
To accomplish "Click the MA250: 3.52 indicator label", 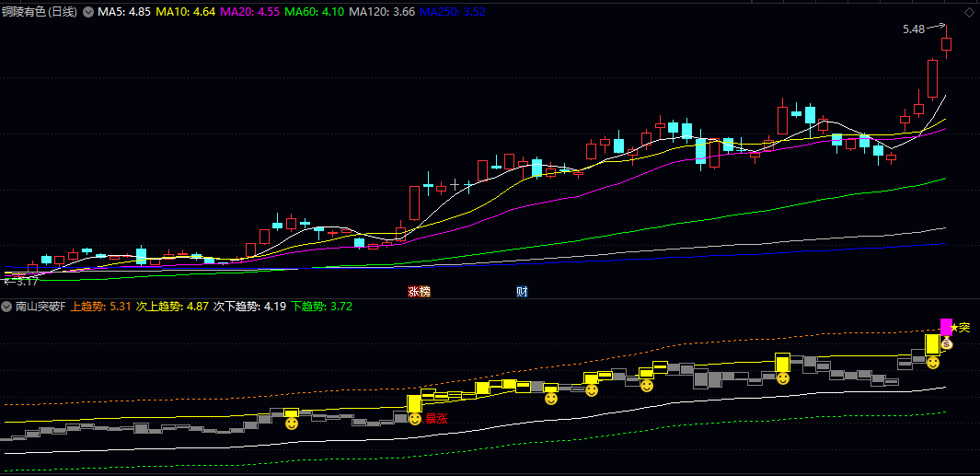I will (453, 12).
